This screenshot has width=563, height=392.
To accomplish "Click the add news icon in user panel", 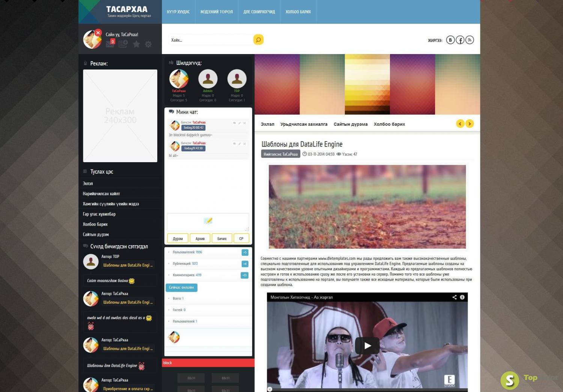I will [x=123, y=44].
